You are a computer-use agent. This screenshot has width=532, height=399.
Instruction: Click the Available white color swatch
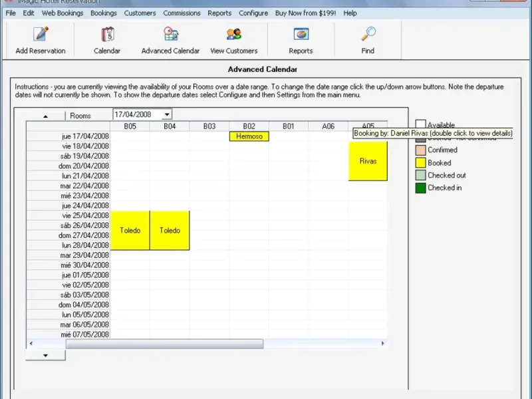tap(421, 124)
